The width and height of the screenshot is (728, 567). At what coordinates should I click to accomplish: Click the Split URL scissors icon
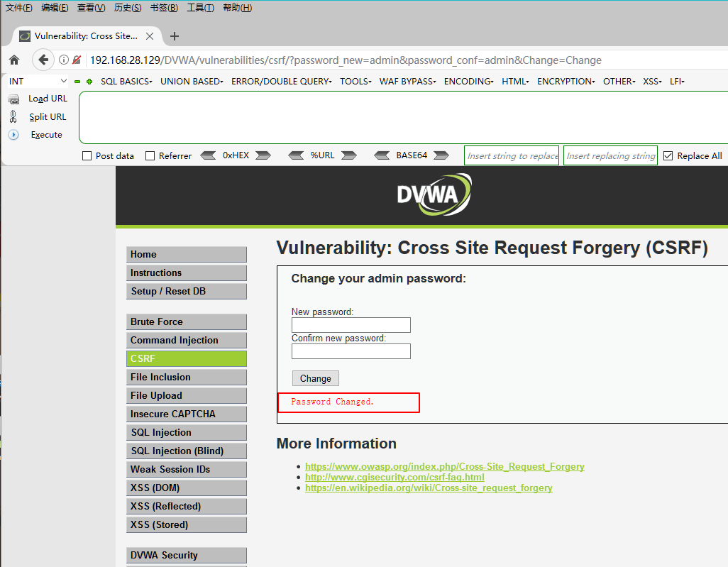click(13, 116)
